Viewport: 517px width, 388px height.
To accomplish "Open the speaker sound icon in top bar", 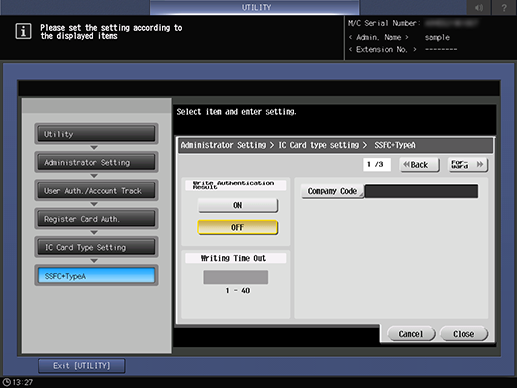I will click(x=479, y=7).
